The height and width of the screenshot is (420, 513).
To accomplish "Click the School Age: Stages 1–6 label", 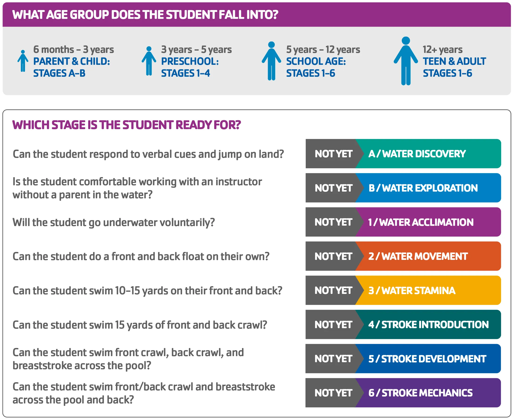I will click(316, 67).
